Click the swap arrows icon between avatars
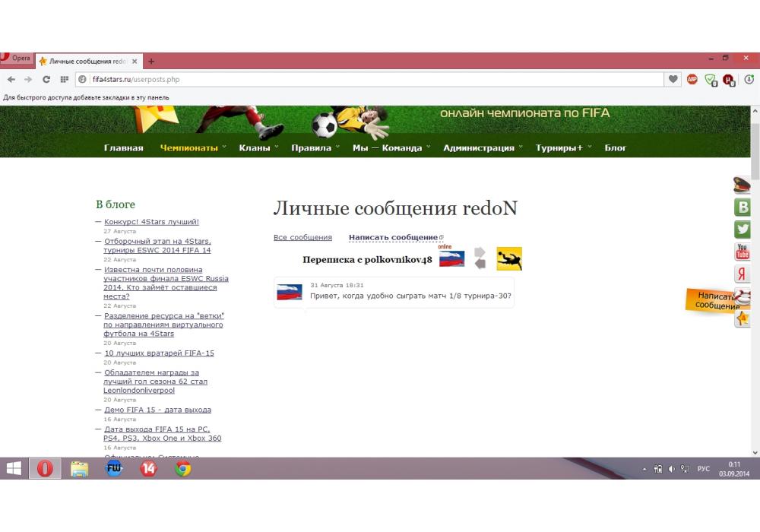Viewport: 760px width, 532px height. [480, 258]
